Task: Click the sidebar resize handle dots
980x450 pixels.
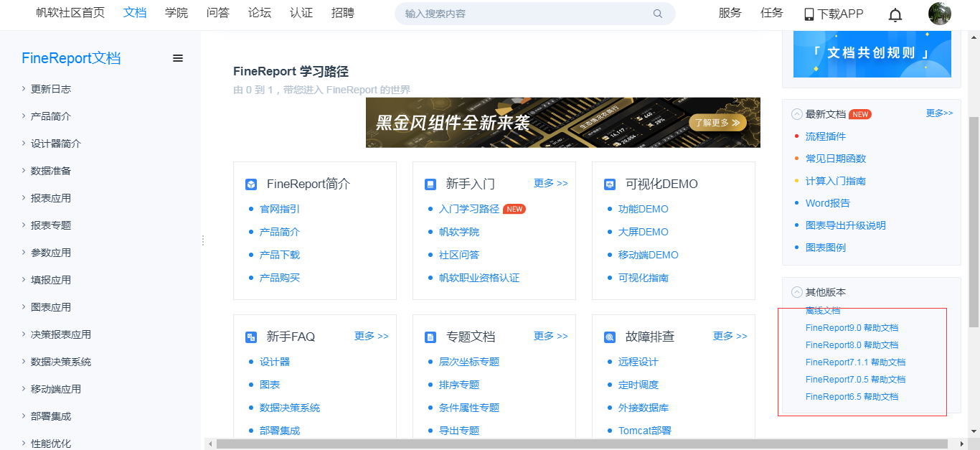Action: (203, 240)
